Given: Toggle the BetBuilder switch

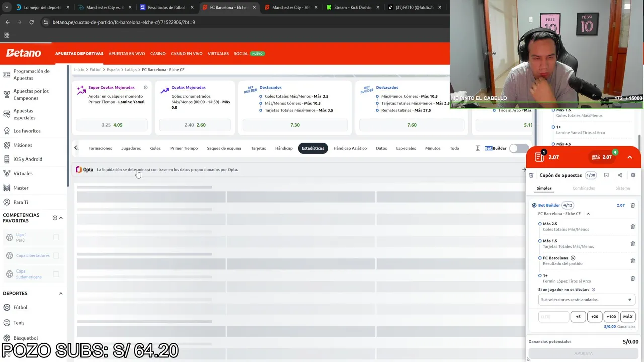Looking at the screenshot, I should pyautogui.click(x=518, y=148).
